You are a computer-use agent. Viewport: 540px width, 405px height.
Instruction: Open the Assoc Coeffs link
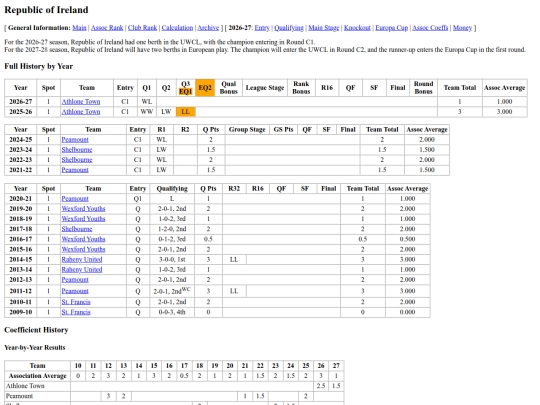point(430,28)
